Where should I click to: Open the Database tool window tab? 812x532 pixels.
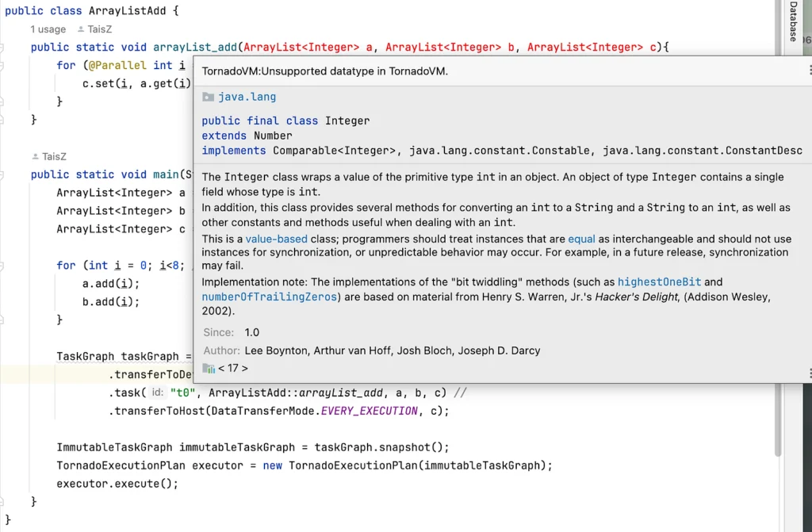[793, 22]
